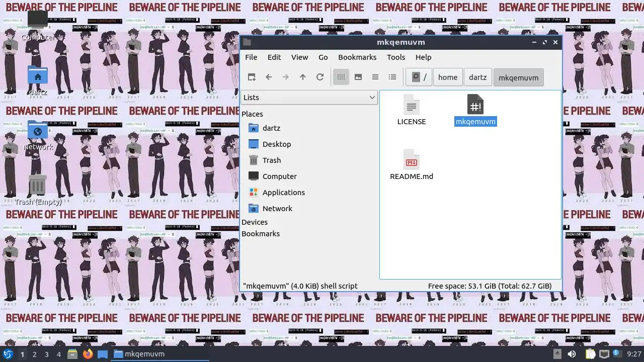The image size is (644, 362).
Task: Click the removable media eject tray icon
Action: tap(557, 354)
